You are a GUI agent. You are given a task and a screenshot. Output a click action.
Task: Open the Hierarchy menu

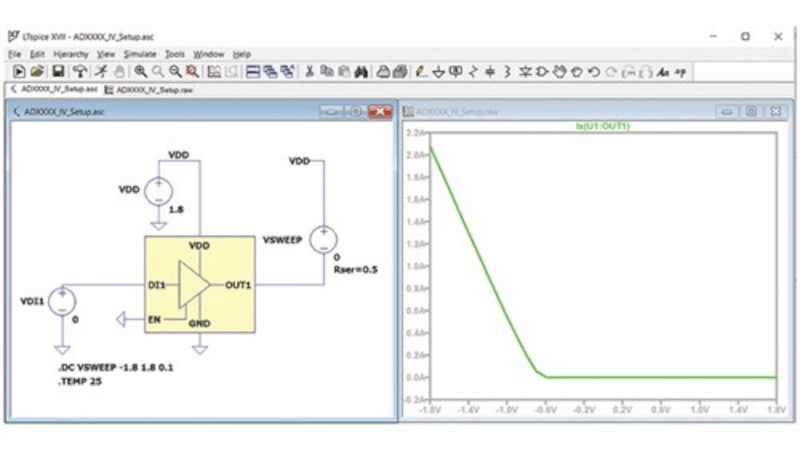(x=71, y=53)
